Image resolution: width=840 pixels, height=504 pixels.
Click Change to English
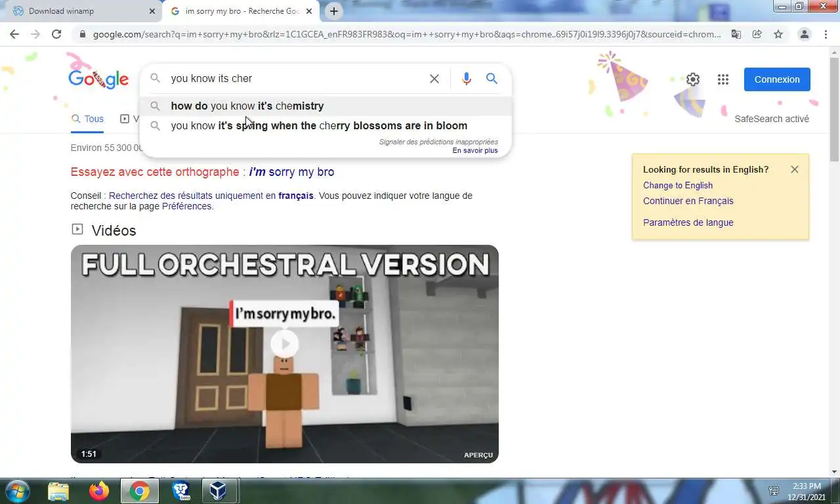pos(678,185)
